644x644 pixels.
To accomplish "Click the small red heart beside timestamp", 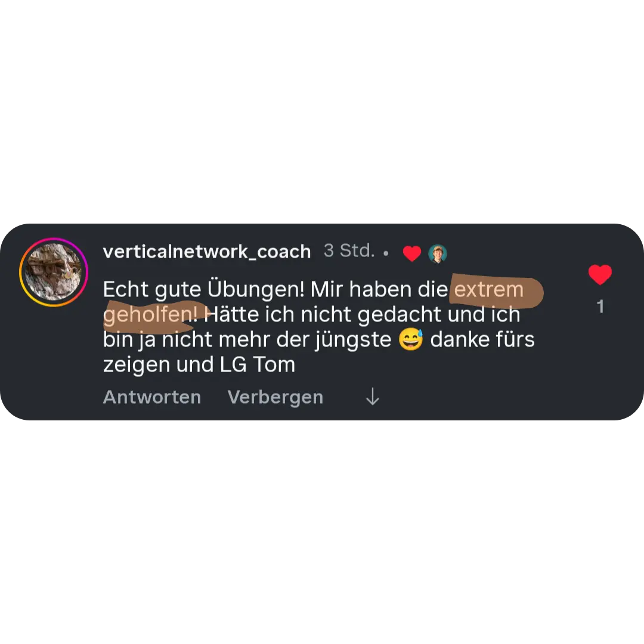I will point(412,253).
